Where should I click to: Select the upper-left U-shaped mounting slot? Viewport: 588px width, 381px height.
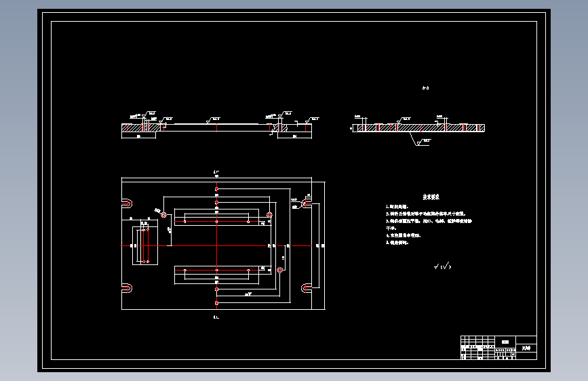click(x=127, y=203)
